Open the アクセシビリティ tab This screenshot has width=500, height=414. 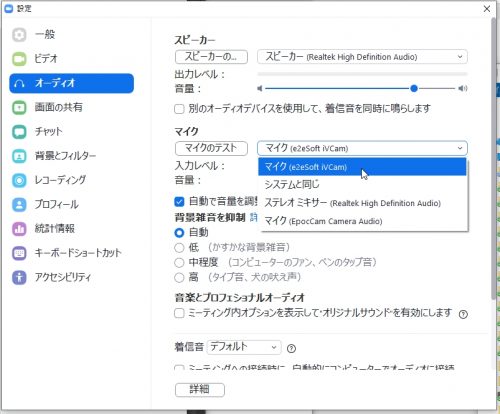click(x=72, y=277)
